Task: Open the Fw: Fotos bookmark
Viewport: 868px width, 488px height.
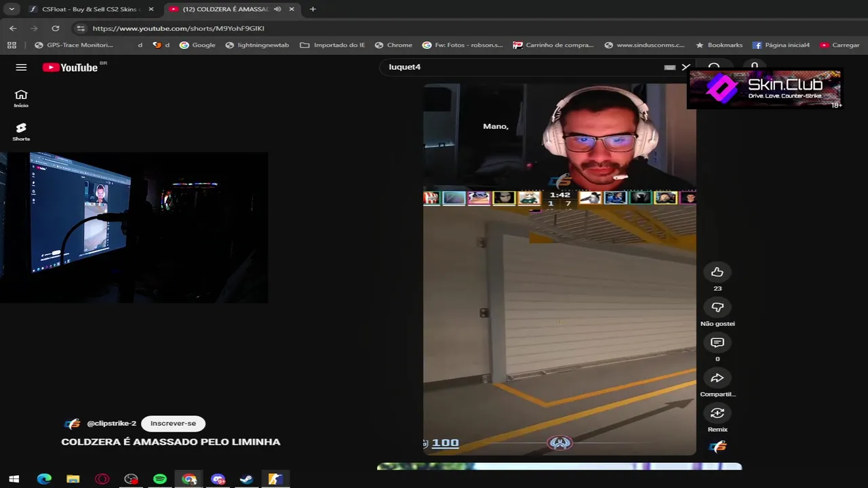Action: point(462,45)
